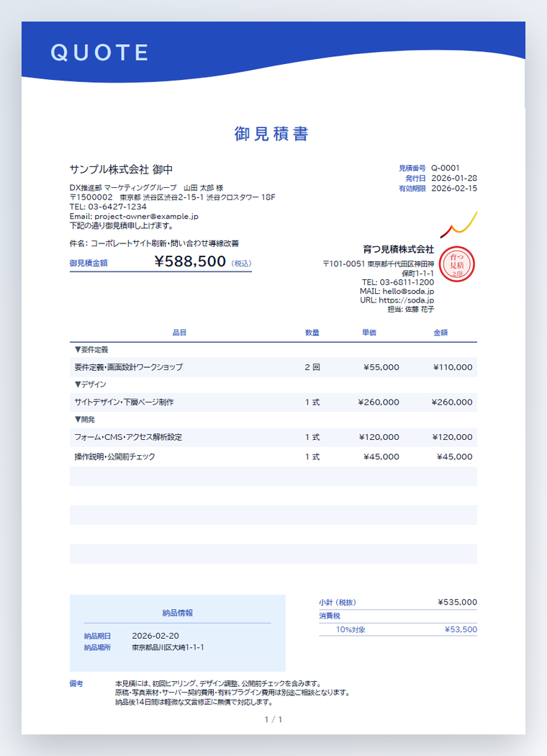Click the project-owner@example.jp email address
547x756 pixels.
[147, 216]
